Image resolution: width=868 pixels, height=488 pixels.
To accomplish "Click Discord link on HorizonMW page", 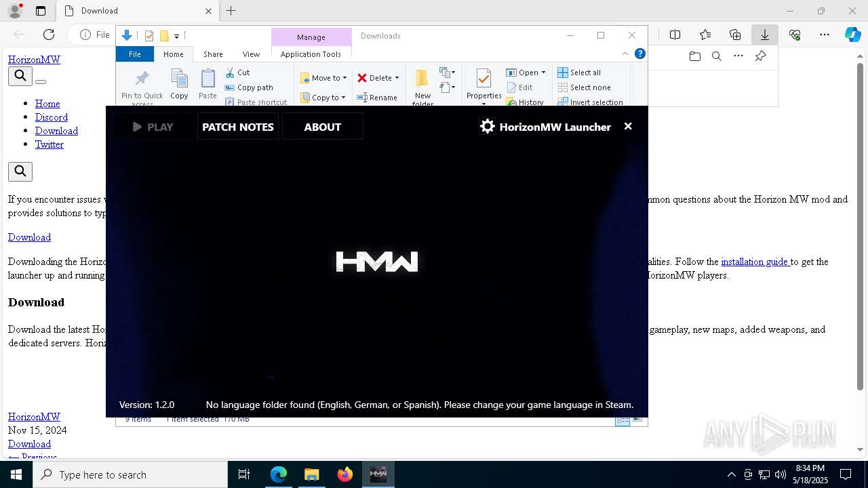I will pos(52,117).
